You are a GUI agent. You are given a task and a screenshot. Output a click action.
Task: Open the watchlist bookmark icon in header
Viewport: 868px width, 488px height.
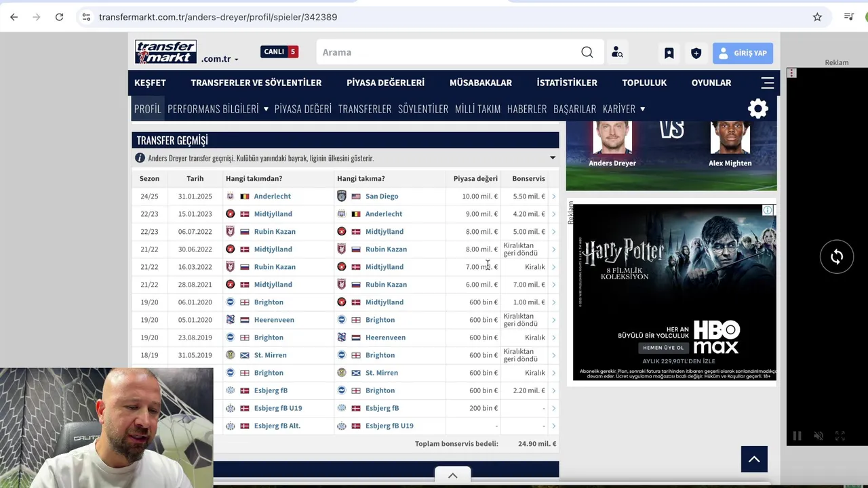669,53
